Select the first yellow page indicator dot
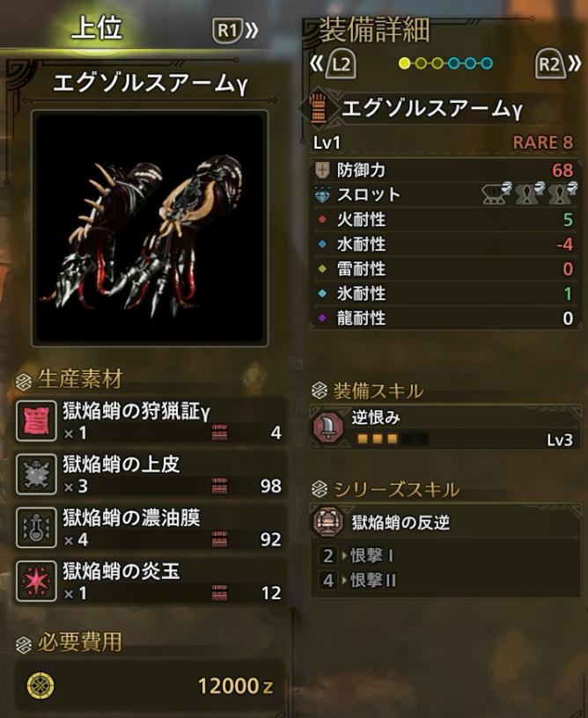Screen dimensions: 588x718 point(404,63)
